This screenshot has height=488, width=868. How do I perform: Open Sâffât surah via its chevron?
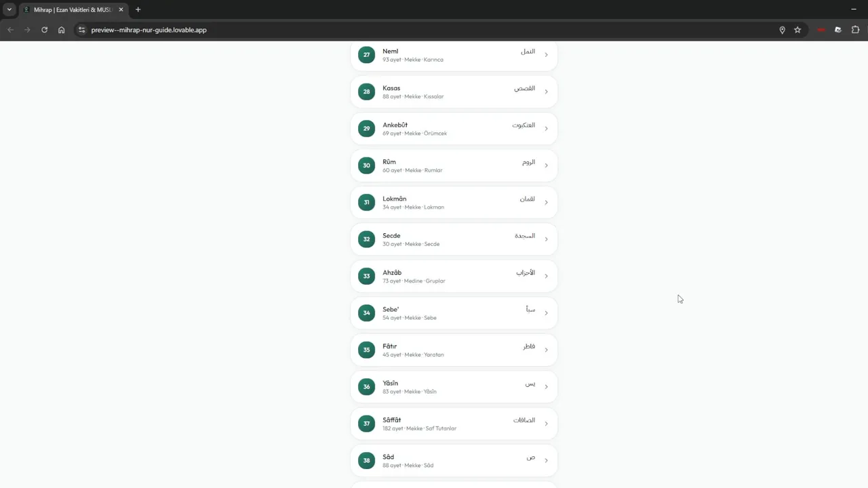[546, 424]
